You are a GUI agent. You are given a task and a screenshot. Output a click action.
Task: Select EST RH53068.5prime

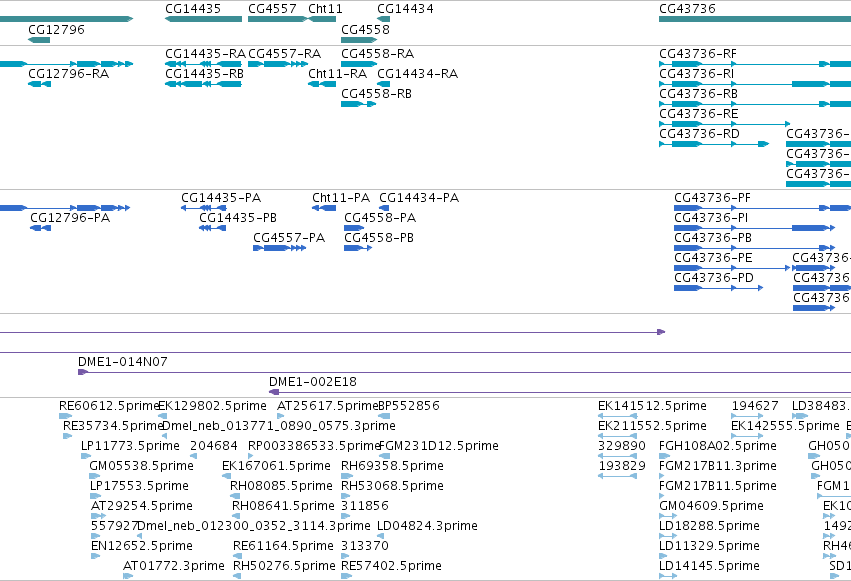[x=392, y=486]
